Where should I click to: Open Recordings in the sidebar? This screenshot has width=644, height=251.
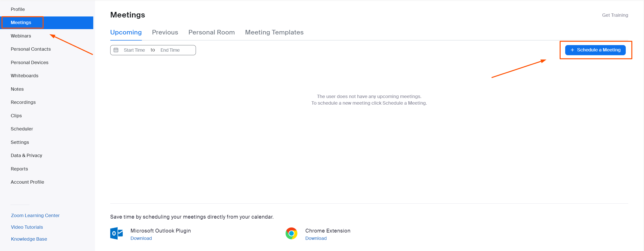tap(23, 102)
